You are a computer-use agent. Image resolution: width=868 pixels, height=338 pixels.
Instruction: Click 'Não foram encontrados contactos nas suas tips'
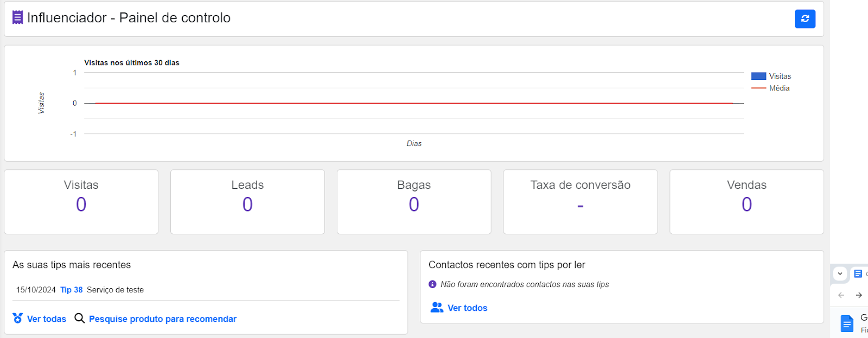525,284
